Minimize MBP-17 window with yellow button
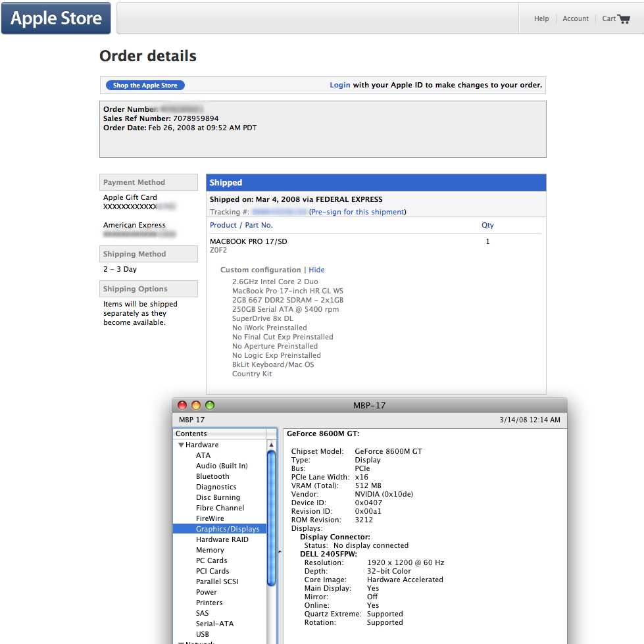This screenshot has width=644, height=644. pyautogui.click(x=196, y=405)
